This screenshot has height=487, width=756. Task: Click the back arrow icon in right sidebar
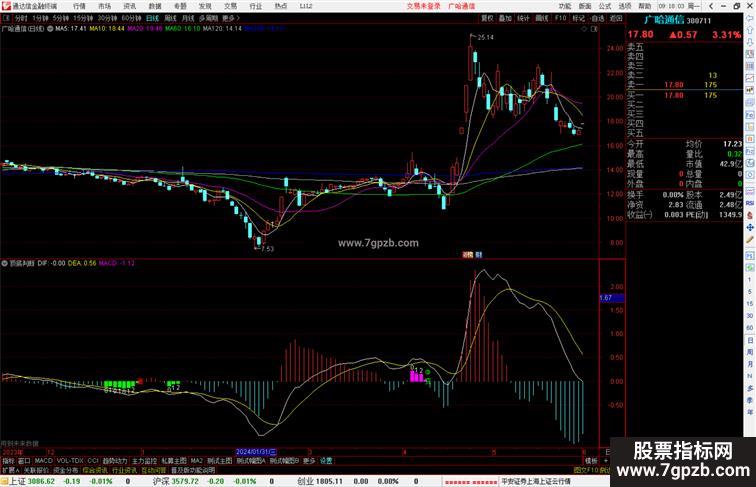point(750,18)
